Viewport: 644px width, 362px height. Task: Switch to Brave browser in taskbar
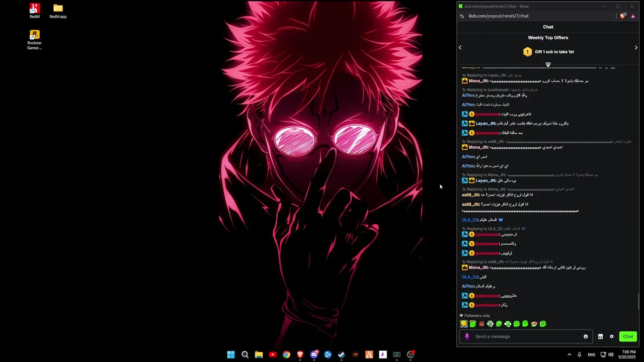(x=300, y=354)
